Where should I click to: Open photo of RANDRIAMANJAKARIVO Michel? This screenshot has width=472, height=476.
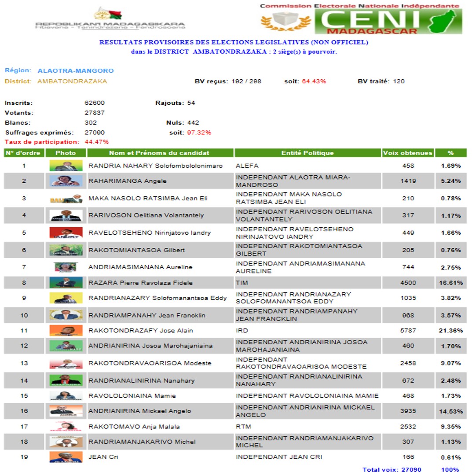point(66,442)
